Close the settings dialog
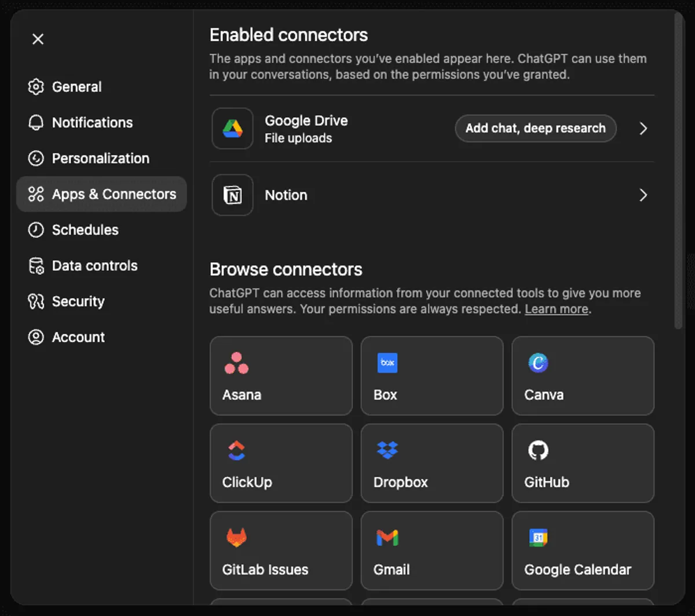The image size is (695, 616). click(38, 39)
